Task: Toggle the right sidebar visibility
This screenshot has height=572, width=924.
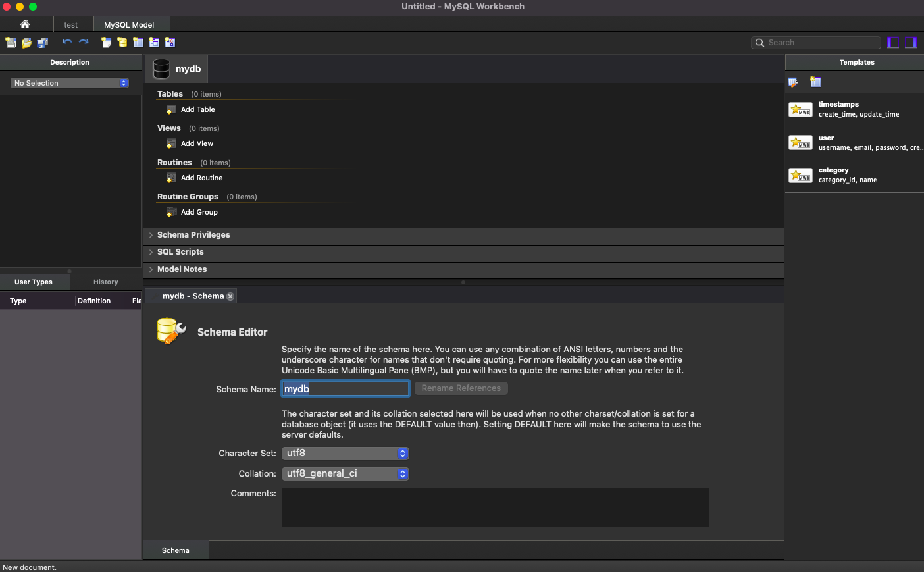Action: [911, 43]
